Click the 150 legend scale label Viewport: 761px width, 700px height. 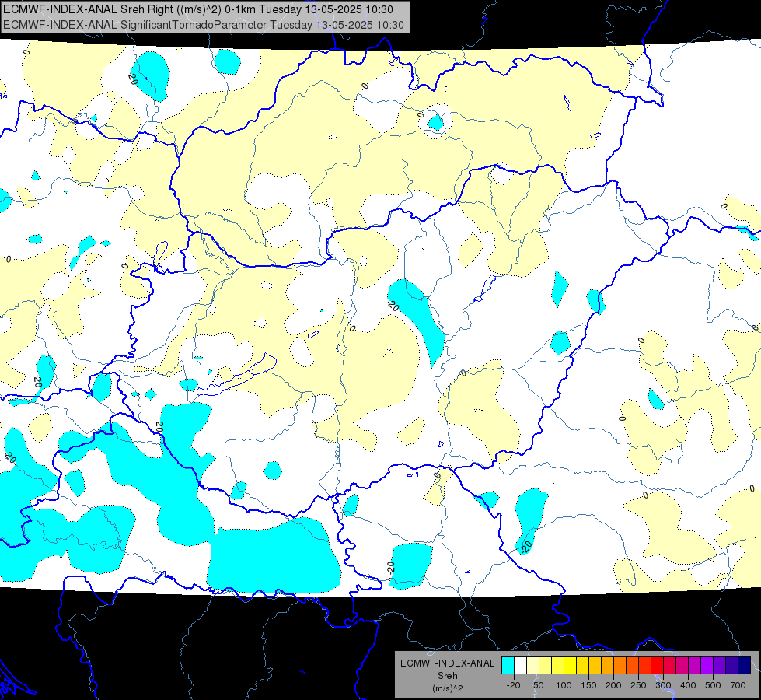(x=588, y=685)
